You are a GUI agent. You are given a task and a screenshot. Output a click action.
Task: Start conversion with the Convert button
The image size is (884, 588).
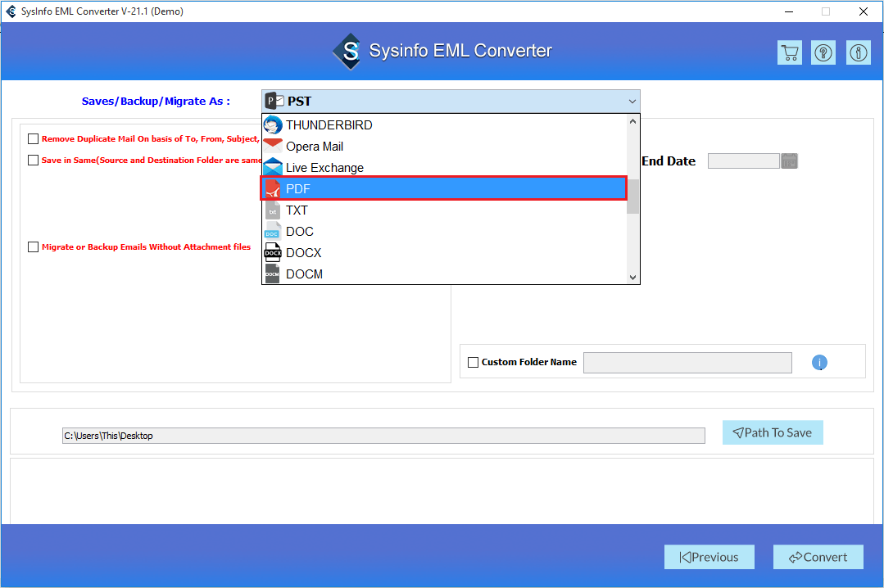(818, 557)
